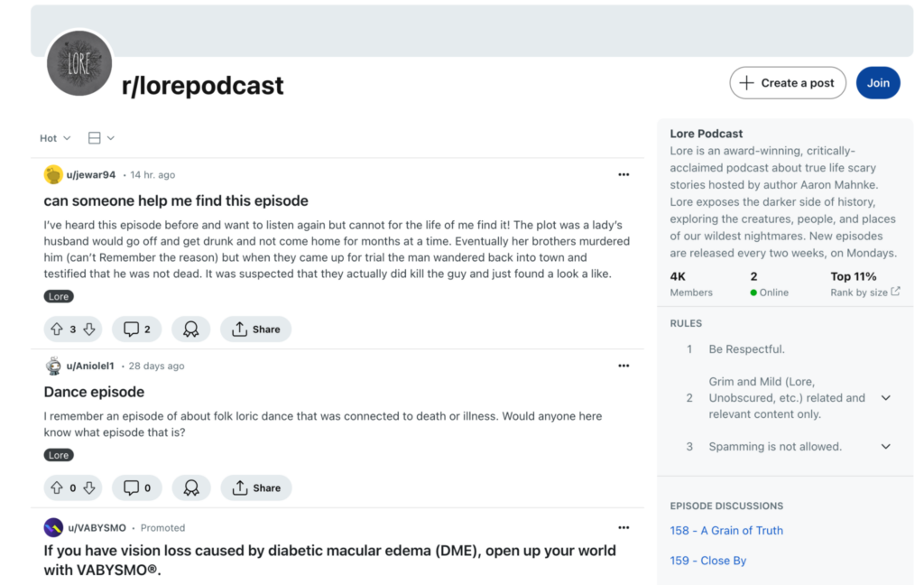The image size is (924, 585).
Task: Open the three-dot menu on u/jewar94's post
Action: 624,175
